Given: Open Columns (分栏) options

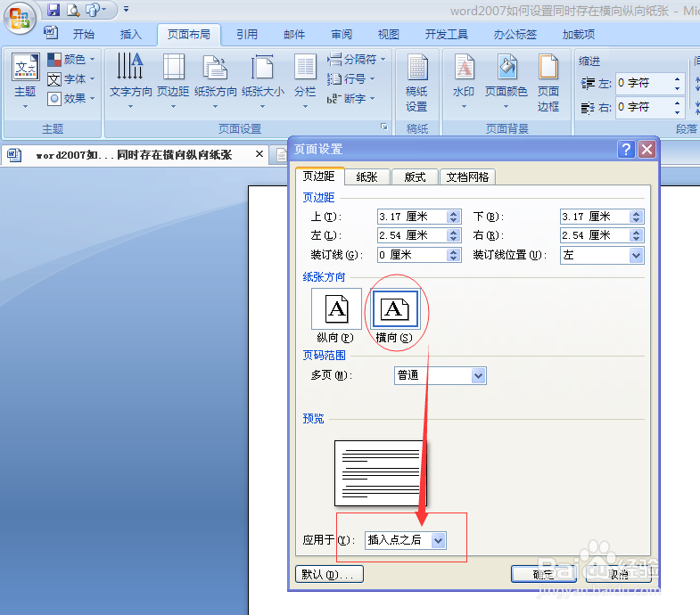Looking at the screenshot, I should pos(305,81).
